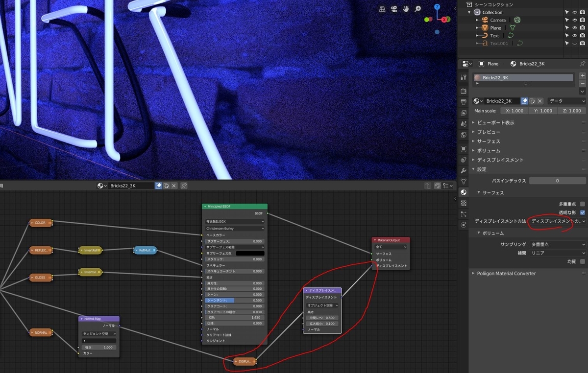Open material slot specials down-arrow menu
588x373 pixels.
tap(582, 92)
